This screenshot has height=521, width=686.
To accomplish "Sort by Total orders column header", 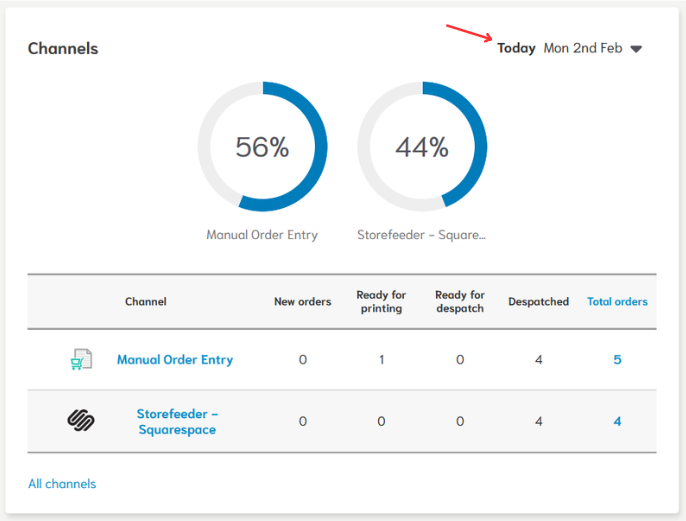I will [617, 301].
